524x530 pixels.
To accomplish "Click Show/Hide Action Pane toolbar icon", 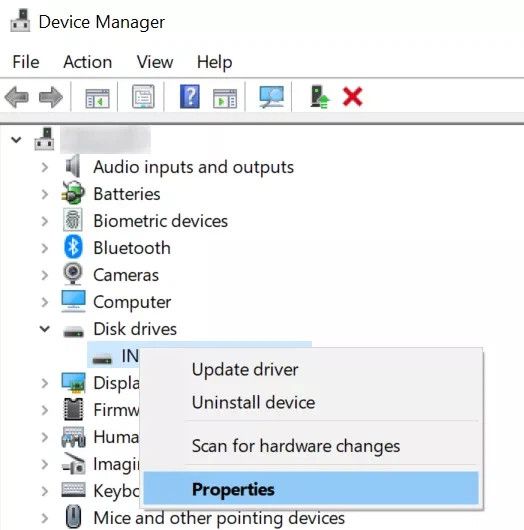I will coord(225,98).
